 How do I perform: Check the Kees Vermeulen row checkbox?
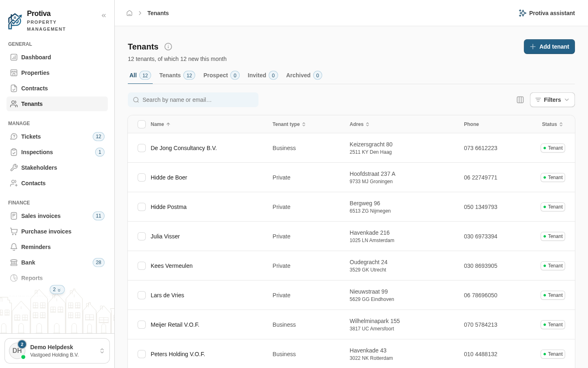[142, 266]
